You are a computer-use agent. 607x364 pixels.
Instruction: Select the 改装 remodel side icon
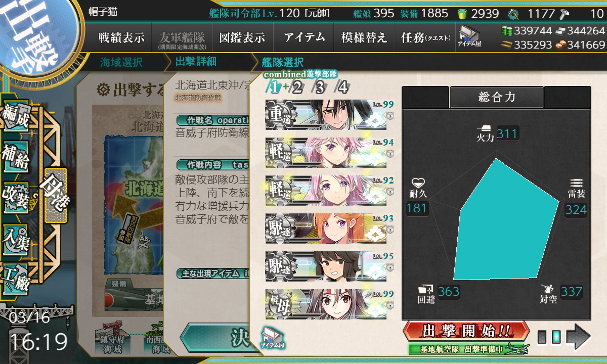tap(16, 197)
